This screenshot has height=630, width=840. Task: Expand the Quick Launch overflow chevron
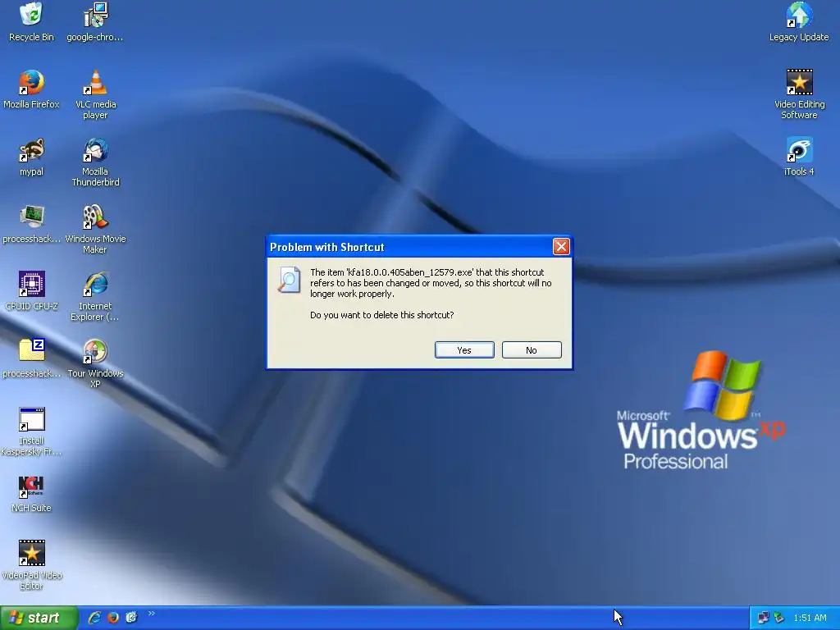pyautogui.click(x=151, y=614)
